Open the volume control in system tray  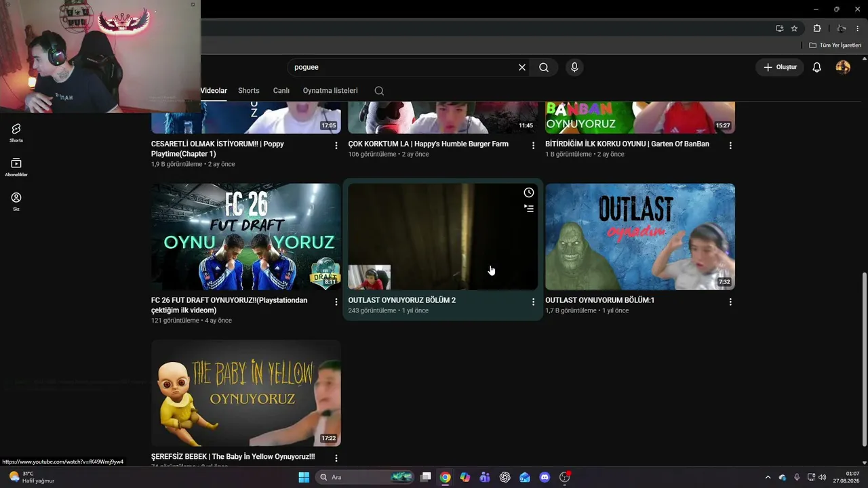click(x=823, y=477)
